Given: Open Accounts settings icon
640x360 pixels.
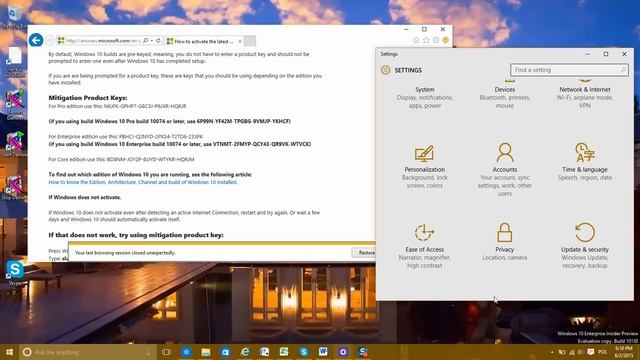Looking at the screenshot, I should coord(504,153).
